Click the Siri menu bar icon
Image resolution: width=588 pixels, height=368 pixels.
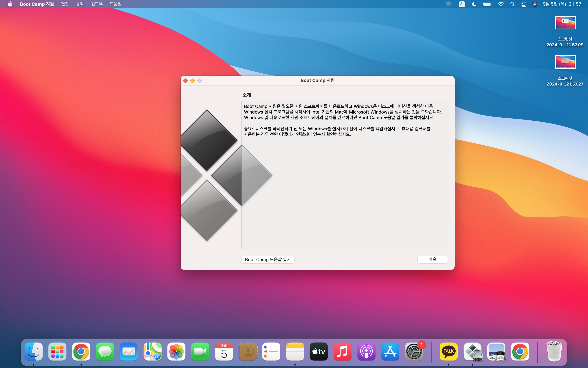[535, 4]
